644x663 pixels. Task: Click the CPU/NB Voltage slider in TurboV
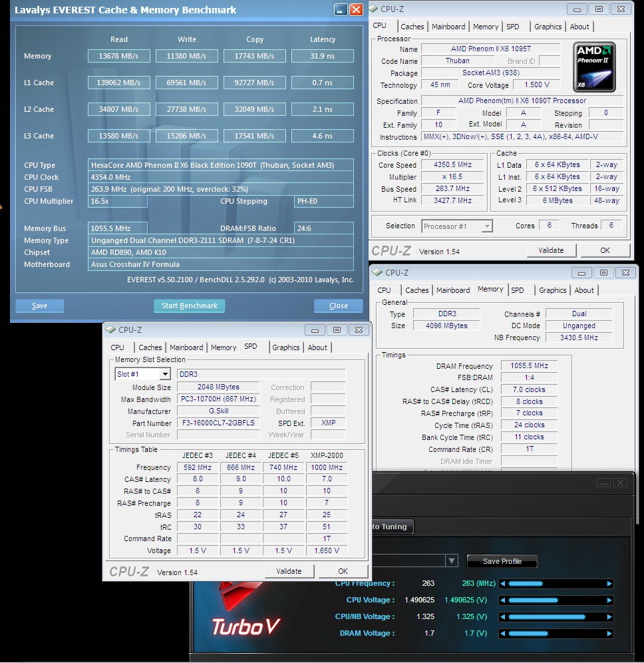pyautogui.click(x=556, y=617)
